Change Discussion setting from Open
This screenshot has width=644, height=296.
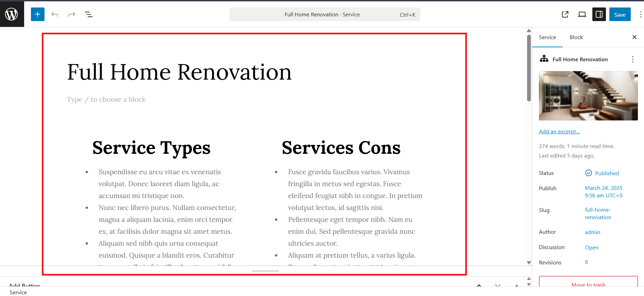(x=591, y=248)
